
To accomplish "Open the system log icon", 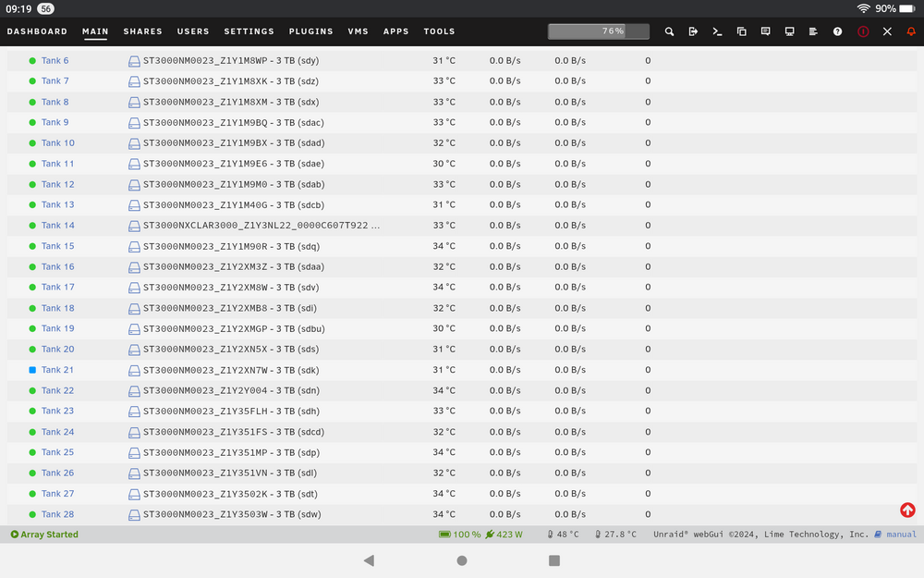I will coord(813,31).
